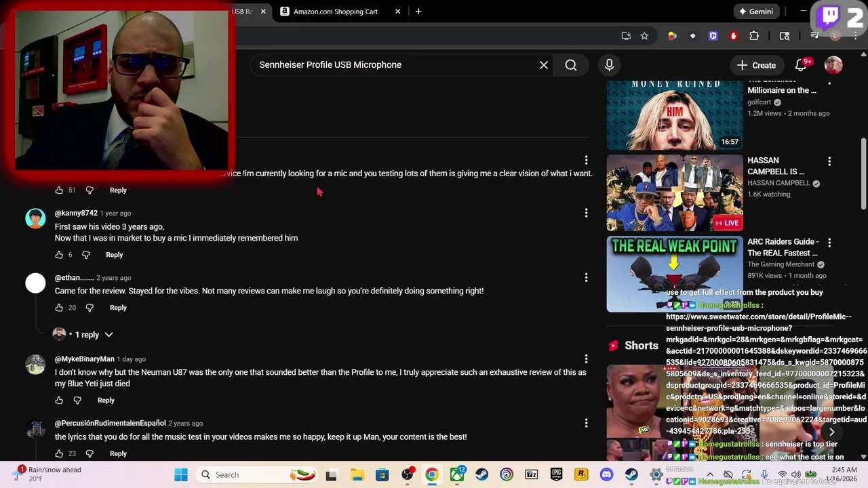The width and height of the screenshot is (868, 488).
Task: Like @MykeBinaryMan's comment
Action: [x=59, y=401]
